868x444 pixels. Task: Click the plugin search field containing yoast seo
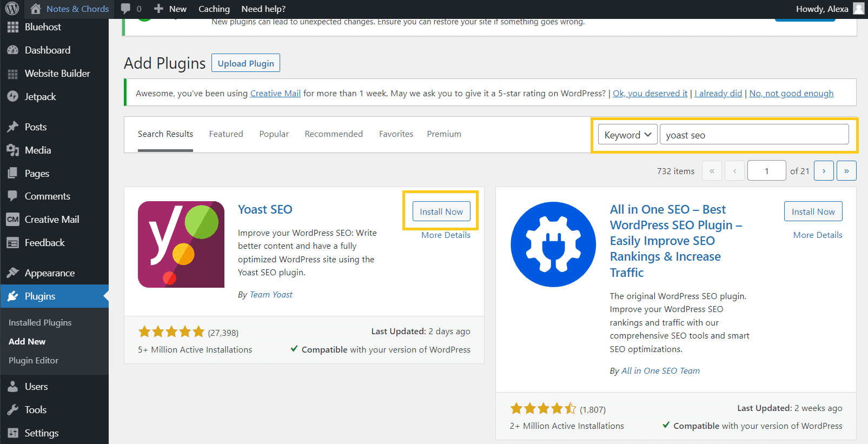point(754,135)
